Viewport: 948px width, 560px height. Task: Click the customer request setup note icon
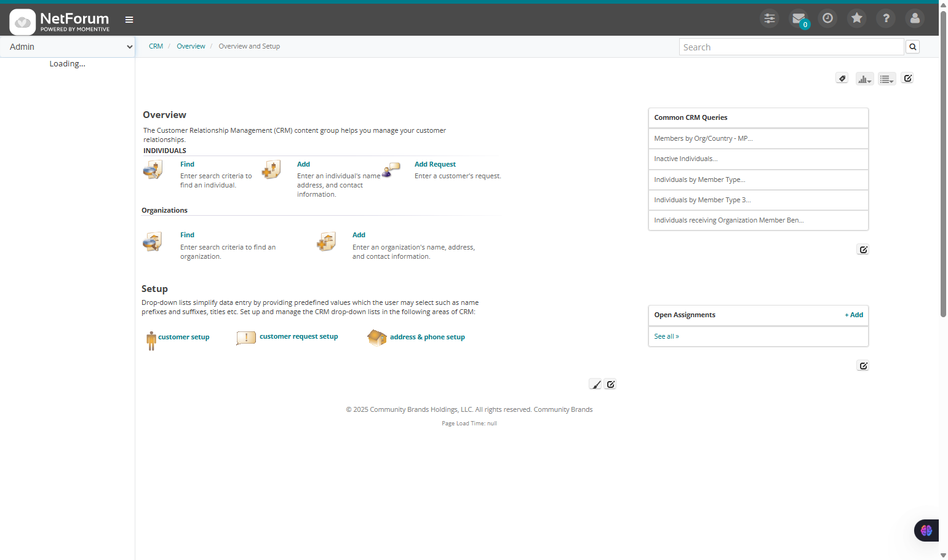click(246, 337)
